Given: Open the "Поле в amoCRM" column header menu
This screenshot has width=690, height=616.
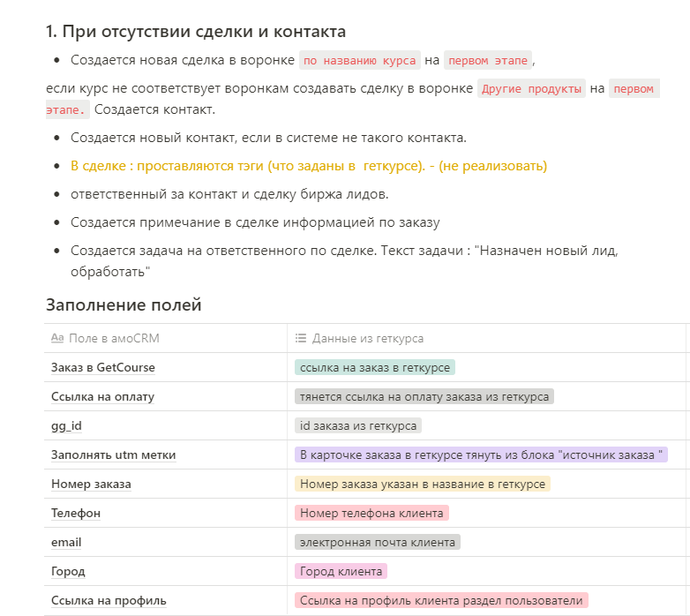Looking at the screenshot, I should [114, 338].
